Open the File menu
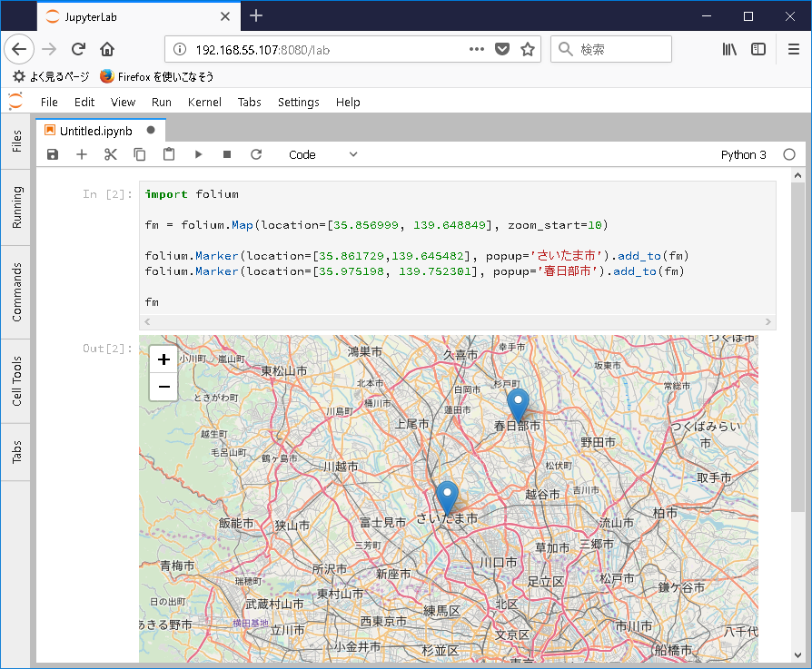Image resolution: width=812 pixels, height=669 pixels. tap(49, 102)
